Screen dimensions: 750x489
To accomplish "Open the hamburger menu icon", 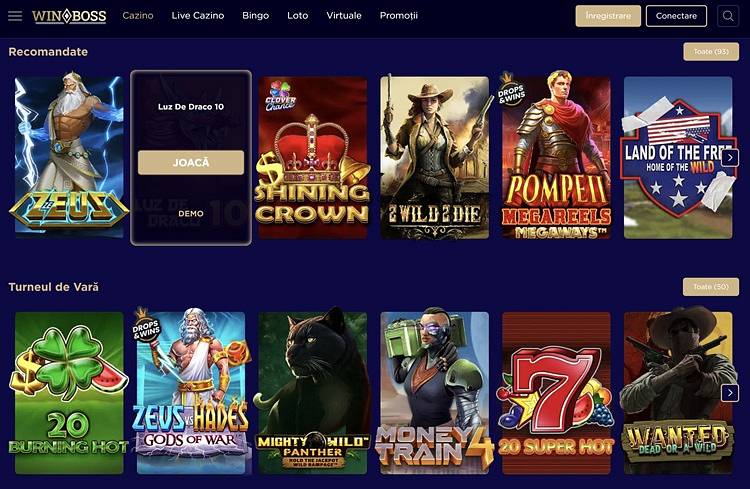I will (x=15, y=16).
